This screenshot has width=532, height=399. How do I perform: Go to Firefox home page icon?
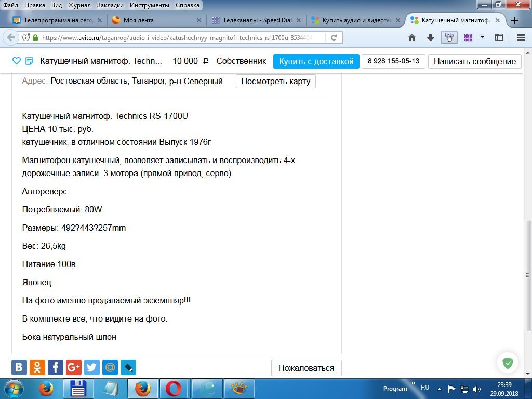(x=412, y=37)
